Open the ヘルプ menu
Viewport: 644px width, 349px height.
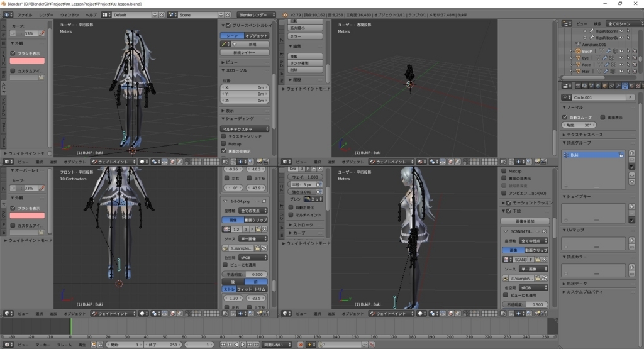click(x=91, y=15)
